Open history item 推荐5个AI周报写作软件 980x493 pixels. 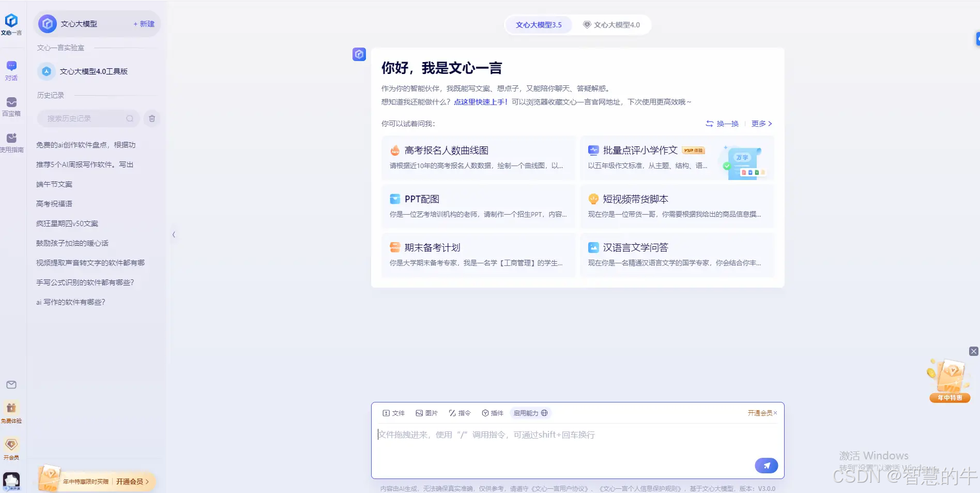85,165
